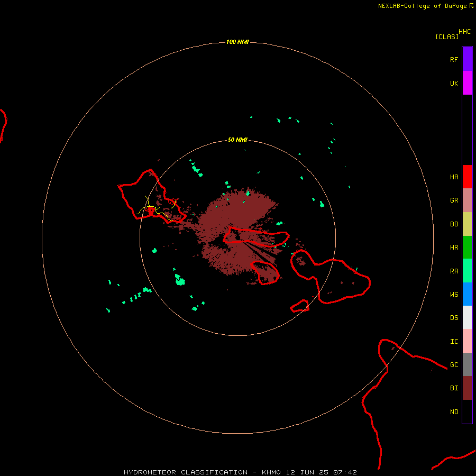Image resolution: width=476 pixels, height=476 pixels.
Task: Click the ND black legend swatch
Action: tap(467, 411)
